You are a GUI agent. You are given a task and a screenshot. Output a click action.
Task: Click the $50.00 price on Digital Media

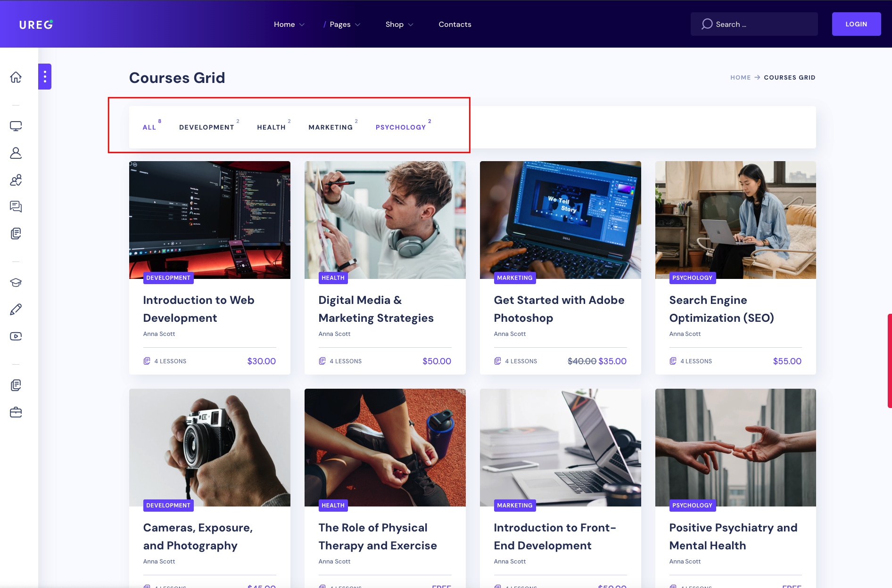[x=437, y=361]
